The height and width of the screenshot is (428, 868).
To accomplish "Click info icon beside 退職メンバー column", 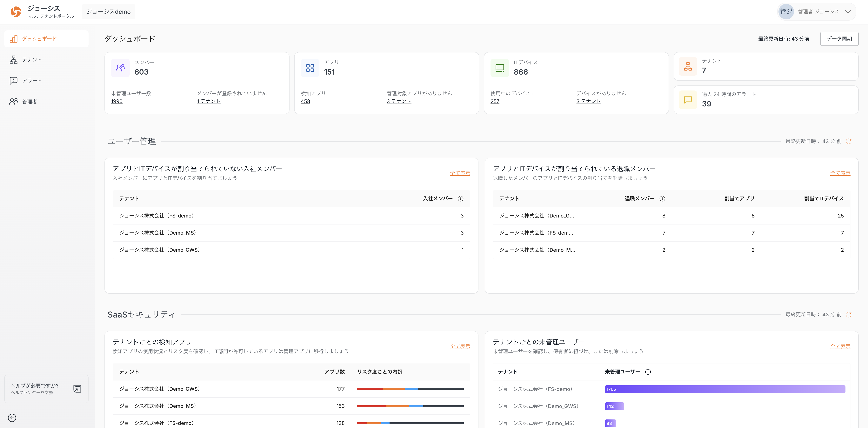I will pyautogui.click(x=662, y=198).
